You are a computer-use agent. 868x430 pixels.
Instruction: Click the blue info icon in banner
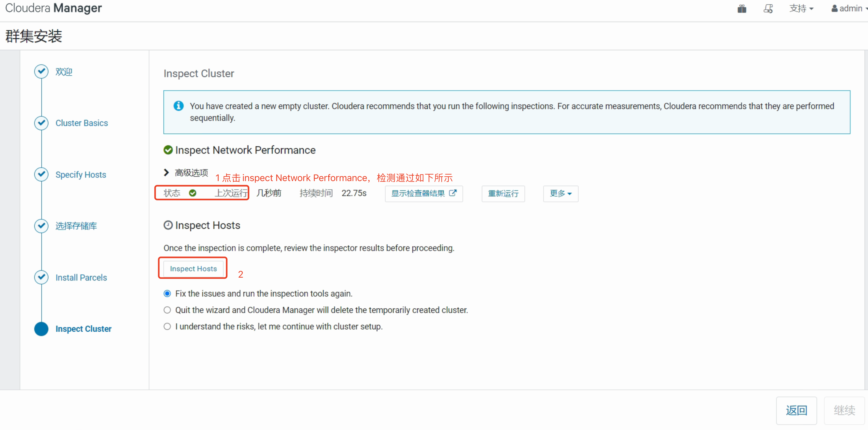click(178, 106)
